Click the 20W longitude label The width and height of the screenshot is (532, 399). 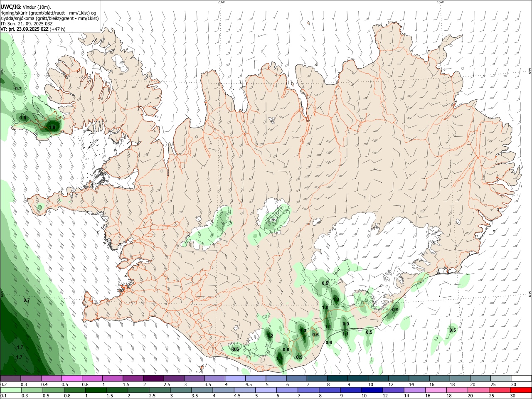(221, 2)
